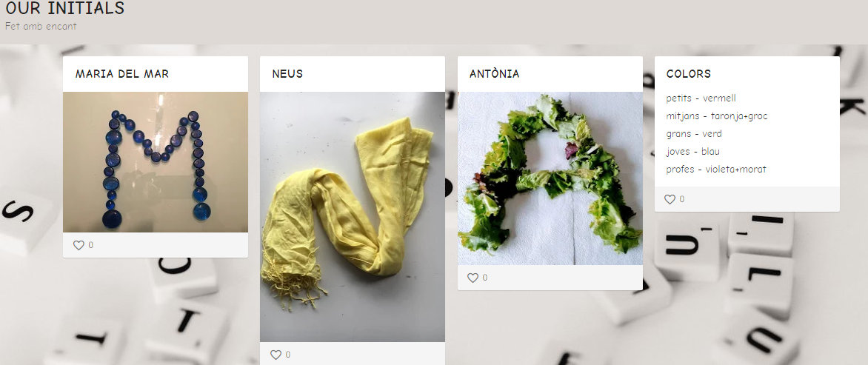
Task: Click the like count on Maria del Mar post
Action: (91, 245)
